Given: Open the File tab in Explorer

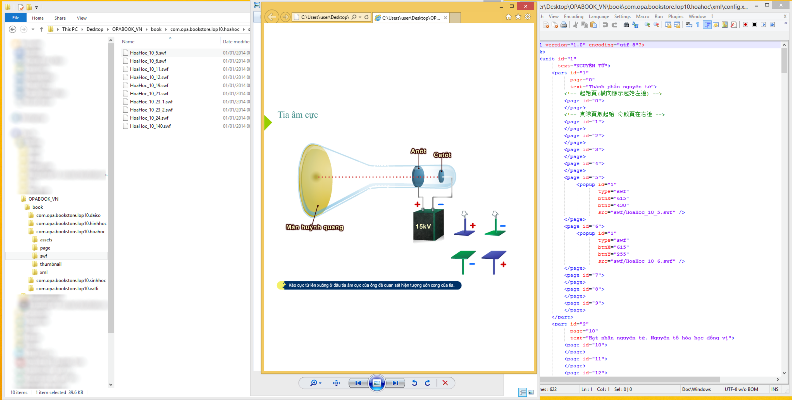Looking at the screenshot, I should click(14, 17).
